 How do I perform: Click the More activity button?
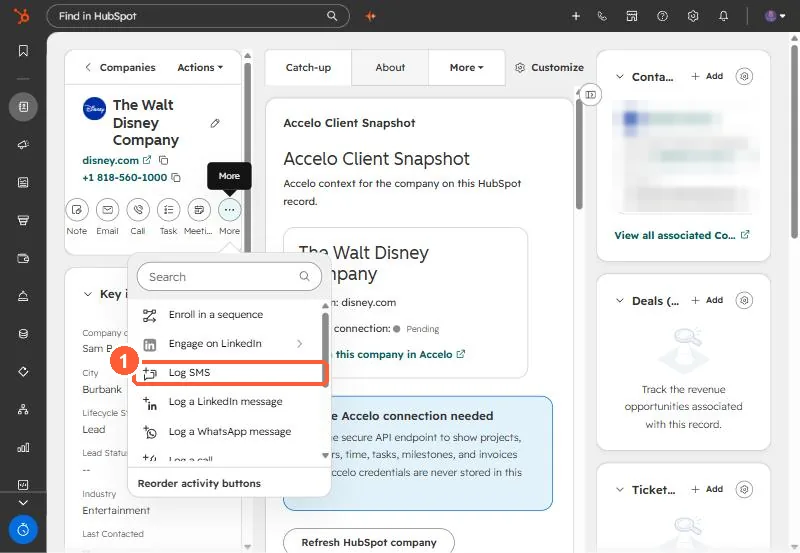point(230,210)
